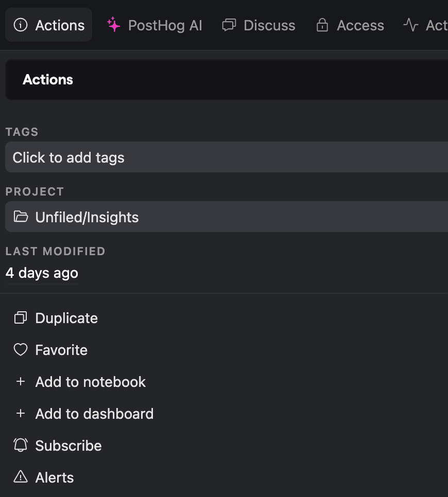Click the info icon beside Actions tab
Viewport: 448px width, 497px height.
pos(20,24)
